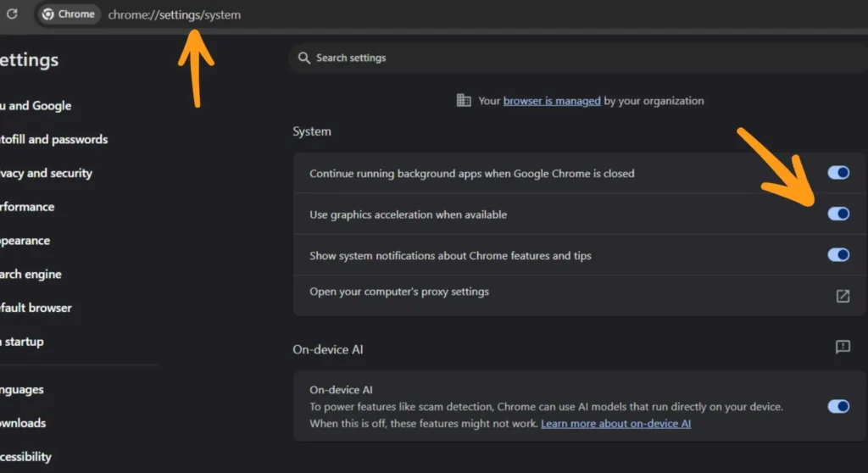Go to Languages settings

pos(21,390)
